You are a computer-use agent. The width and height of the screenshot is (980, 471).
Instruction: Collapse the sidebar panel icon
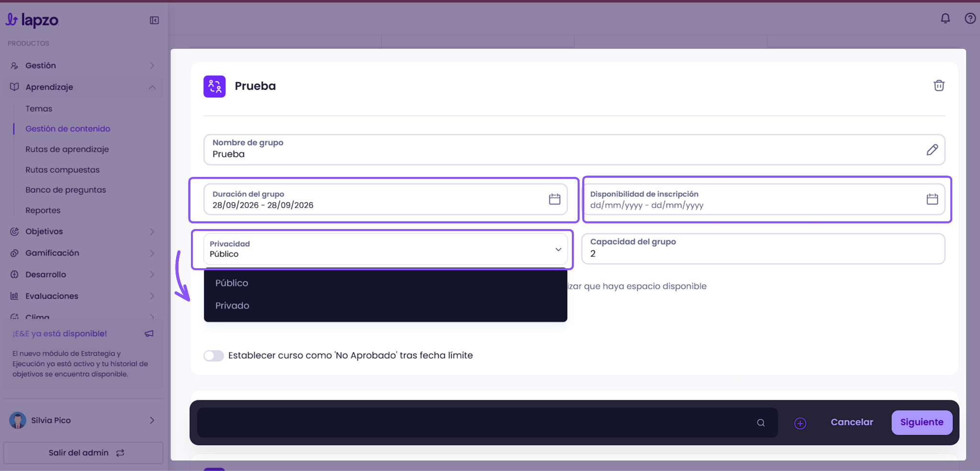tap(154, 20)
